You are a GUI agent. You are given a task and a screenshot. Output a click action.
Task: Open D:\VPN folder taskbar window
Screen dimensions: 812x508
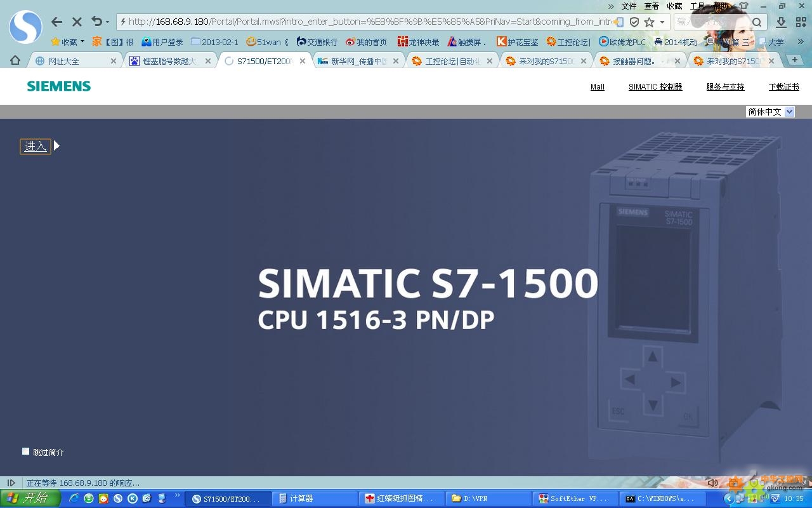click(488, 498)
